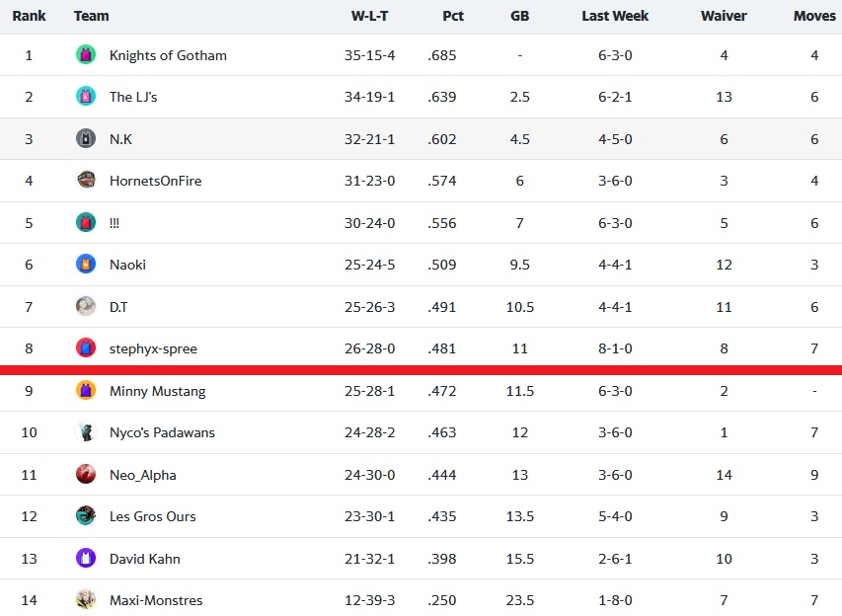Click the D.T team avatar
The width and height of the screenshot is (842, 616).
click(86, 307)
